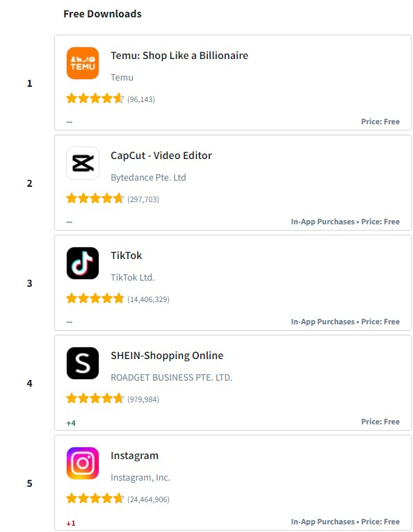Click publisher TikTok Ltd.

(x=133, y=278)
